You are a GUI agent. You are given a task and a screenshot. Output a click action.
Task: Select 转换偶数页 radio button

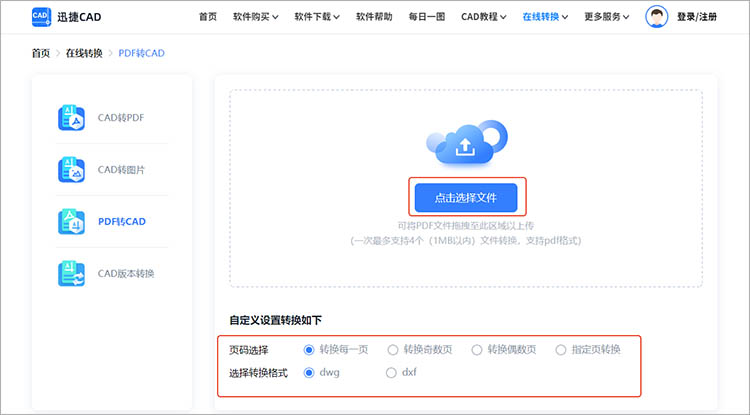[x=477, y=350]
